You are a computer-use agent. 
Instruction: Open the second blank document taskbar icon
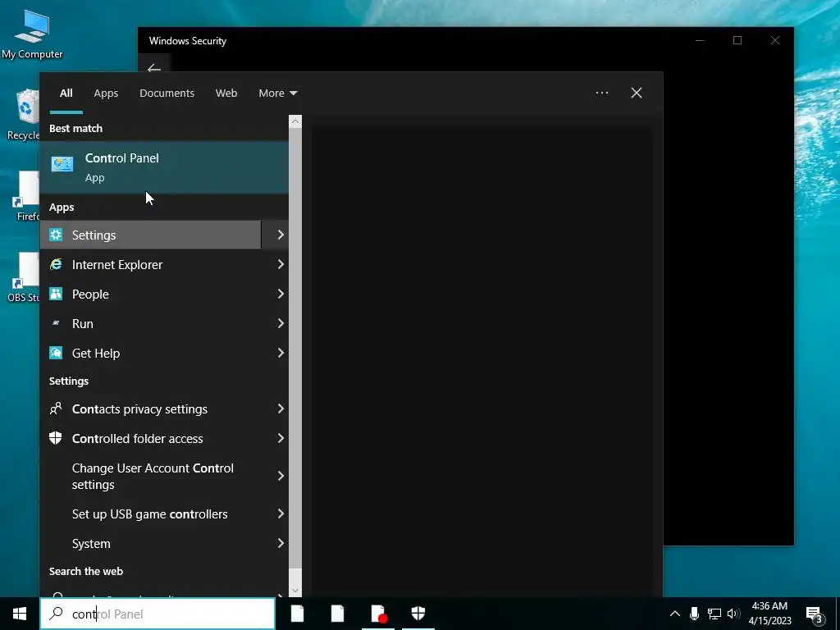point(337,614)
